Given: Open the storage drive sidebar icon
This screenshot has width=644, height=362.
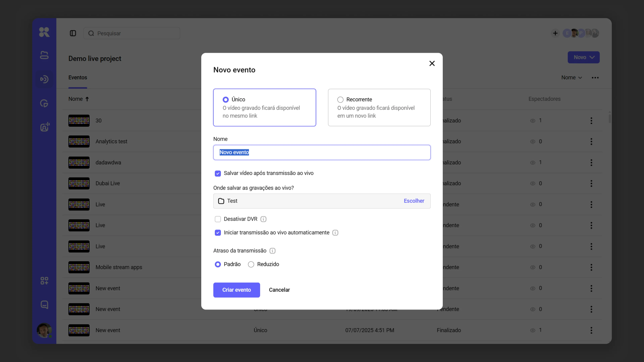Looking at the screenshot, I should pos(44,55).
